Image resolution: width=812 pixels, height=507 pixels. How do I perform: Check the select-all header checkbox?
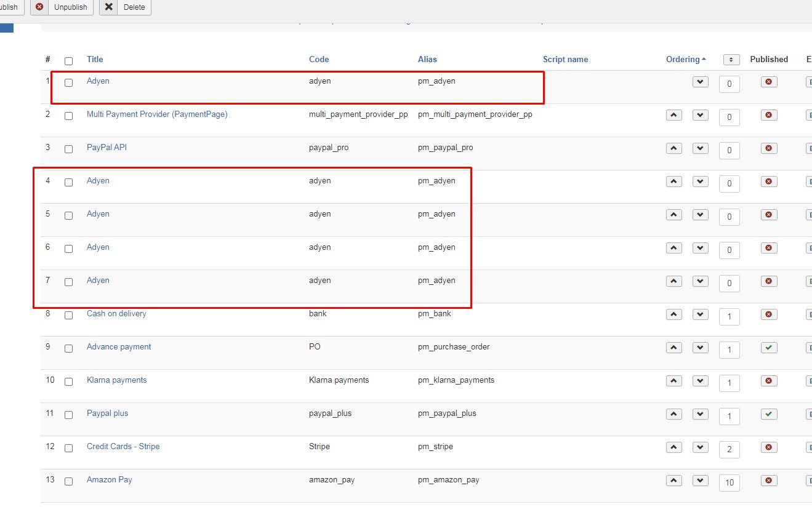[68, 61]
